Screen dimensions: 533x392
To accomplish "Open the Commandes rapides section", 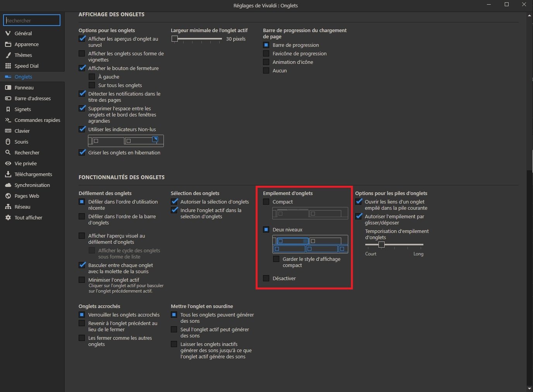I will point(32,120).
